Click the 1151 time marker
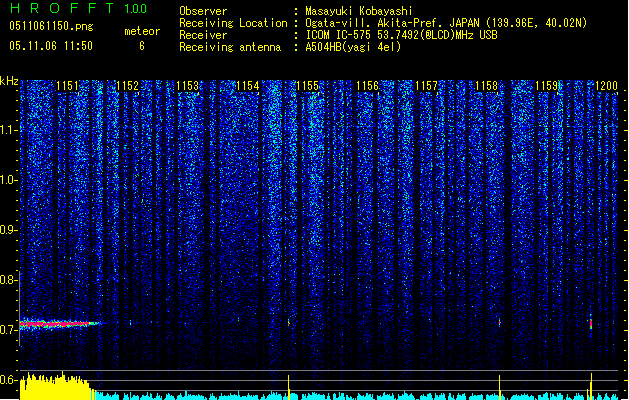The image size is (629, 400). tap(67, 86)
